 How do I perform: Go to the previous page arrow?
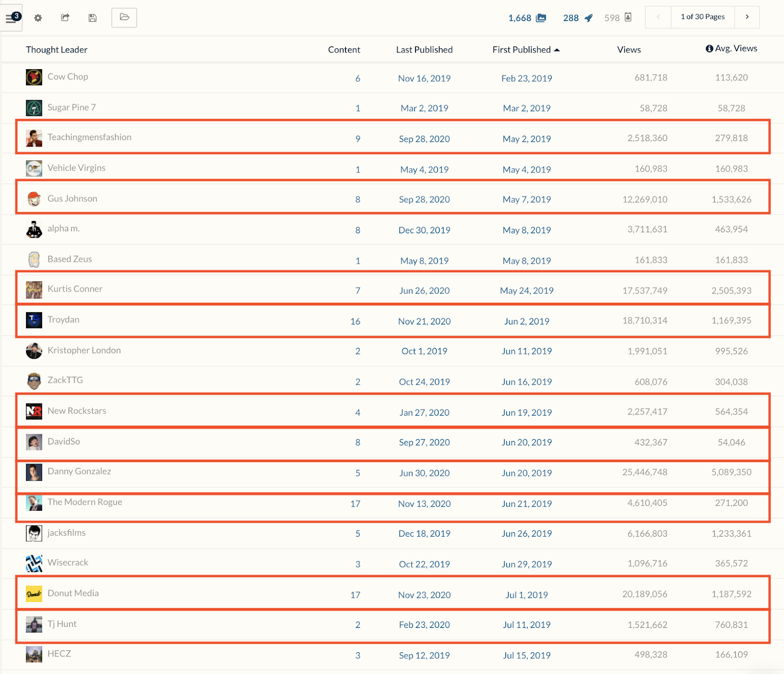(x=658, y=17)
